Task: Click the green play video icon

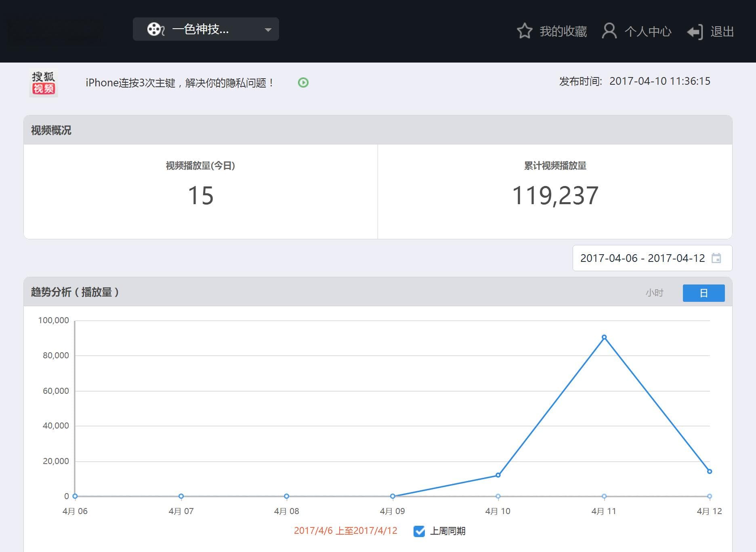Action: pyautogui.click(x=303, y=83)
